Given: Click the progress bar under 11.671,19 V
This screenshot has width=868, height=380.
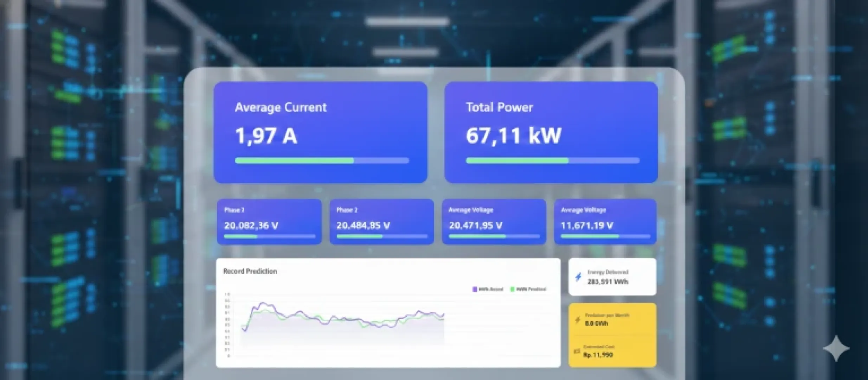Looking at the screenshot, I should tap(605, 236).
